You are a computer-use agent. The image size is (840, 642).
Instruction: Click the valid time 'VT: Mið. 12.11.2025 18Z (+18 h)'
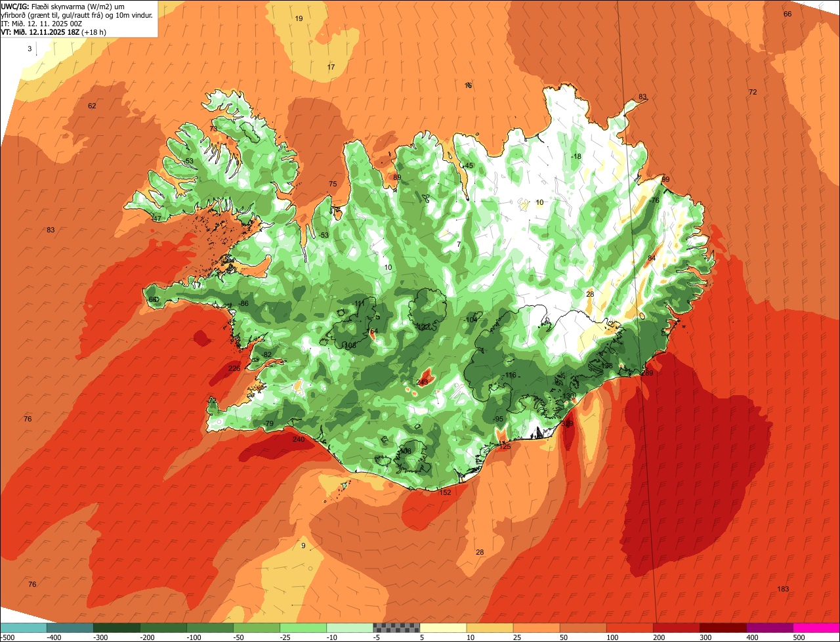[54, 32]
